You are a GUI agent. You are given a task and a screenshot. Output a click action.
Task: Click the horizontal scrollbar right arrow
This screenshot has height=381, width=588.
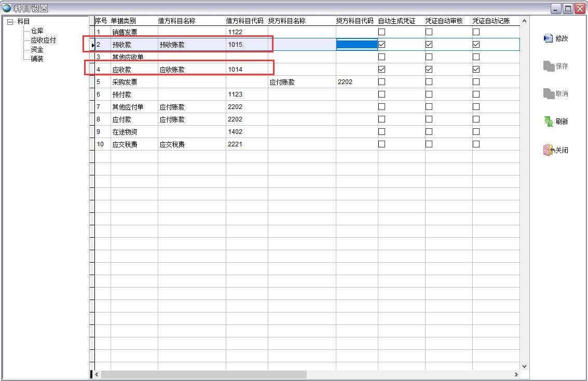(516, 374)
